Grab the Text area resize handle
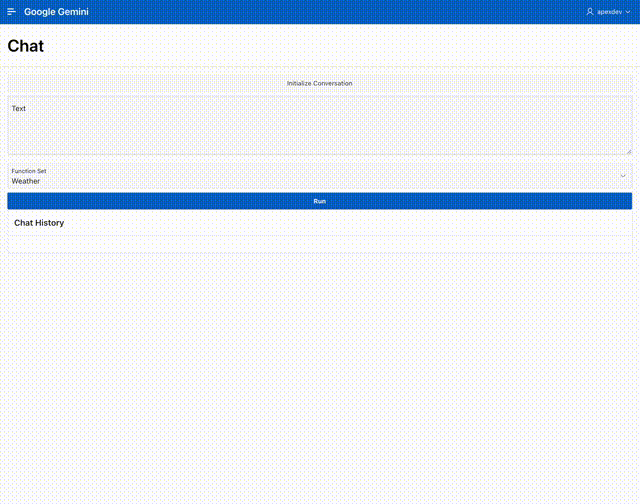 pyautogui.click(x=629, y=152)
